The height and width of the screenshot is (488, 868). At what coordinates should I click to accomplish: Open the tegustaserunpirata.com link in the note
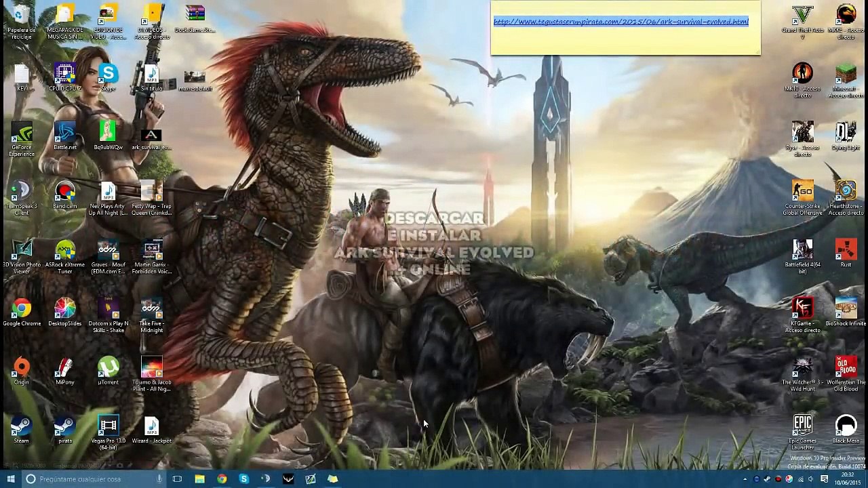pos(620,22)
